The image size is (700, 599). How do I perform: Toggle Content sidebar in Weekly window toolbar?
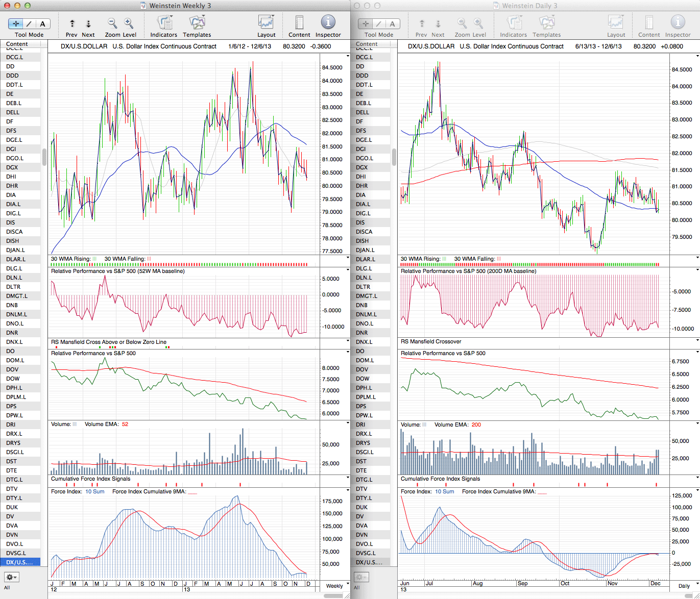coord(299,22)
